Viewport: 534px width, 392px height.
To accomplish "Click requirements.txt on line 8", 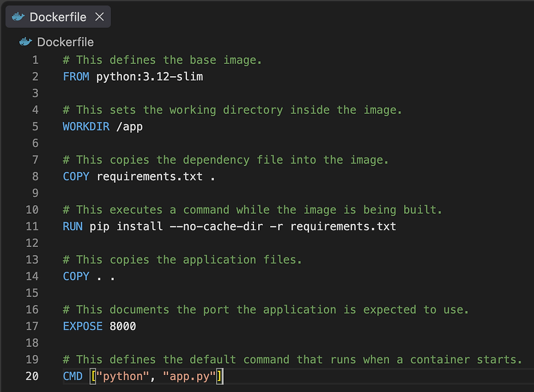I will click(149, 176).
